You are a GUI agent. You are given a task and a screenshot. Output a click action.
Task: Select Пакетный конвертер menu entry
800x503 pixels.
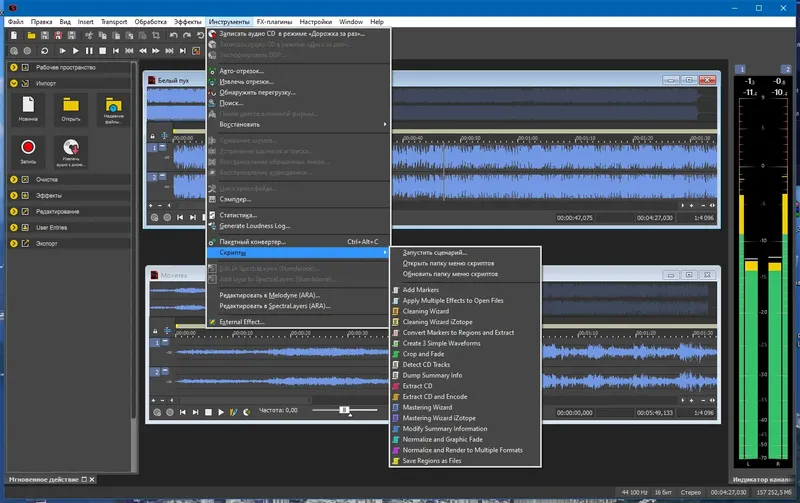point(252,242)
